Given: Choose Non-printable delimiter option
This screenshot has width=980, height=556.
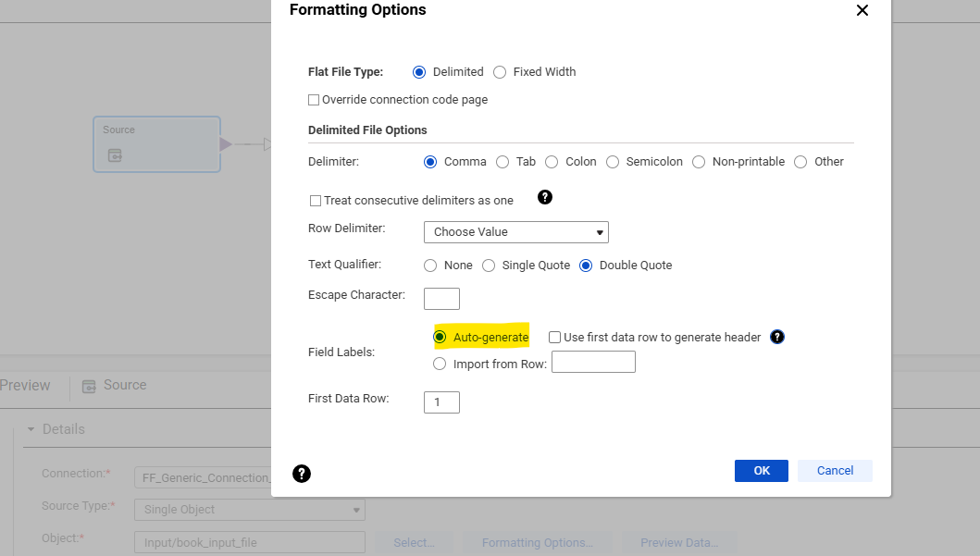Looking at the screenshot, I should pos(699,163).
